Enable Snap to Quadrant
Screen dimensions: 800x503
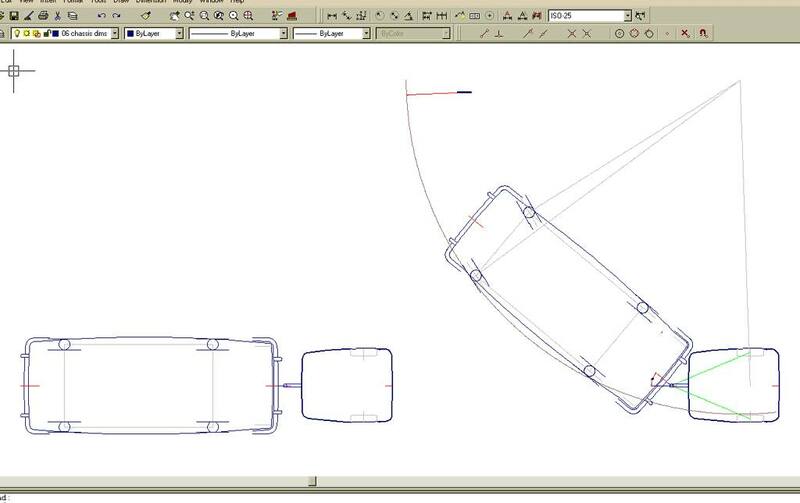(x=634, y=34)
